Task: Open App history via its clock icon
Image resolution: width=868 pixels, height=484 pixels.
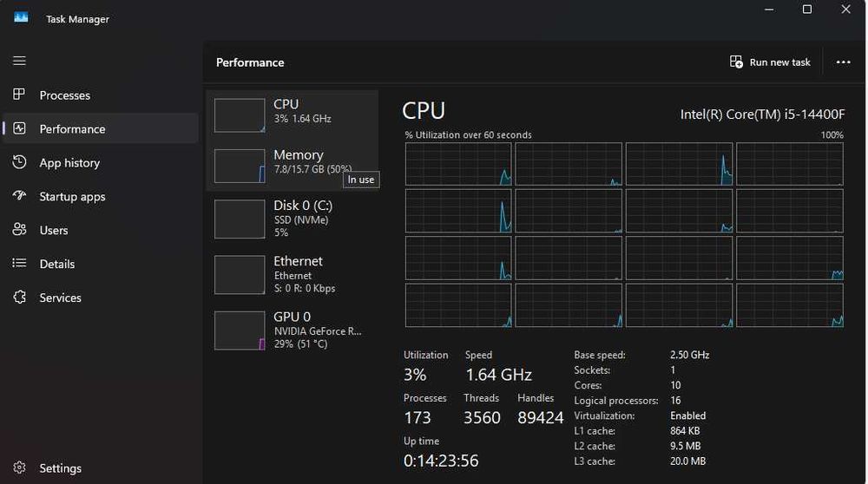Action: (20, 162)
